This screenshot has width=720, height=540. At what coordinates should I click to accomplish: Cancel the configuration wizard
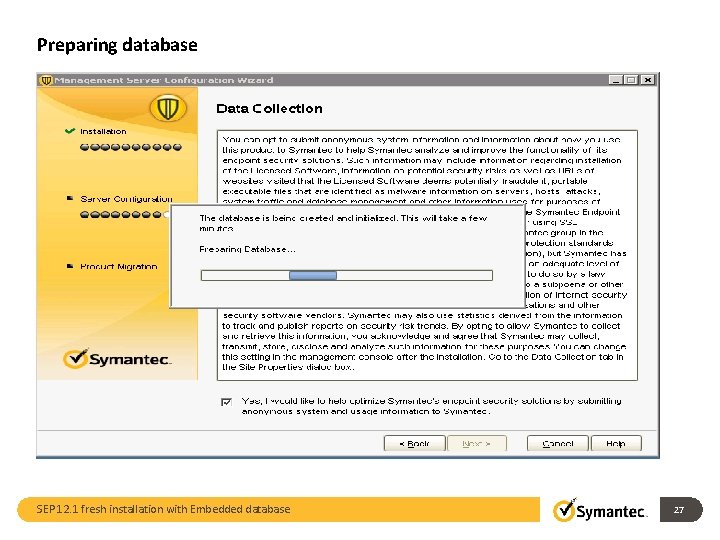[x=557, y=444]
